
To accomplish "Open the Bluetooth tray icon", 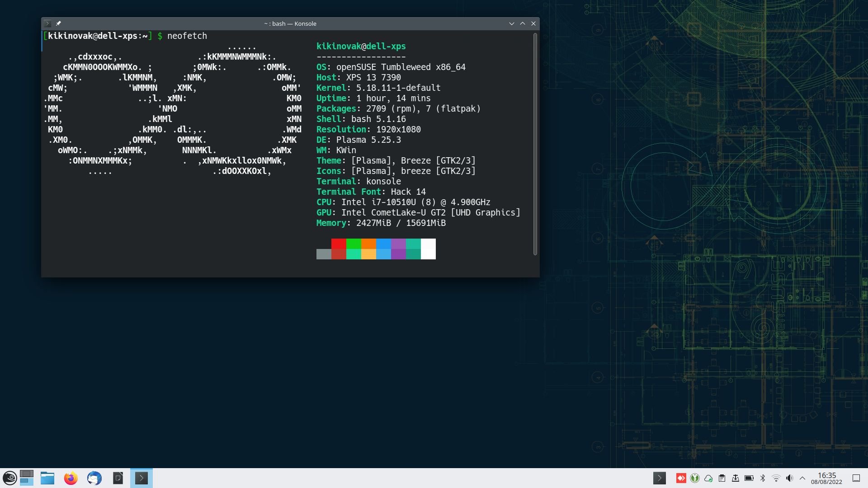I will (x=763, y=478).
